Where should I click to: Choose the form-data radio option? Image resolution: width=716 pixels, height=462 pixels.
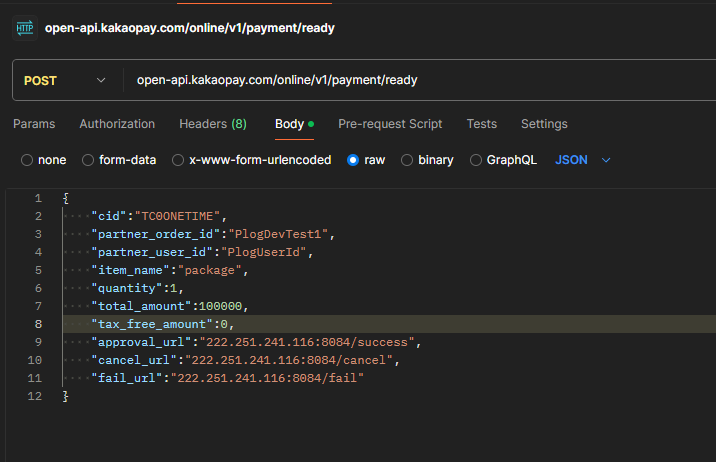pos(88,160)
